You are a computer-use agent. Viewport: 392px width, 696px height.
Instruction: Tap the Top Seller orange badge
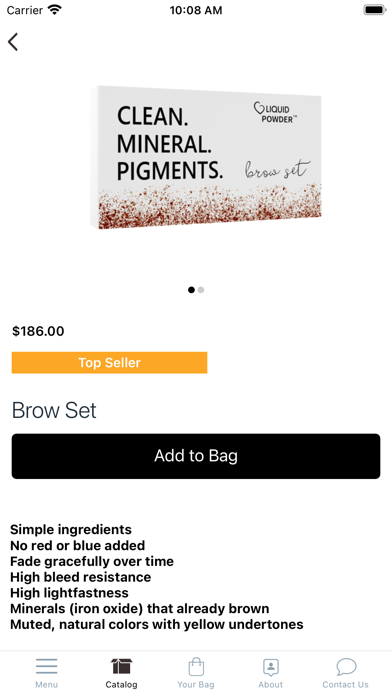point(109,363)
